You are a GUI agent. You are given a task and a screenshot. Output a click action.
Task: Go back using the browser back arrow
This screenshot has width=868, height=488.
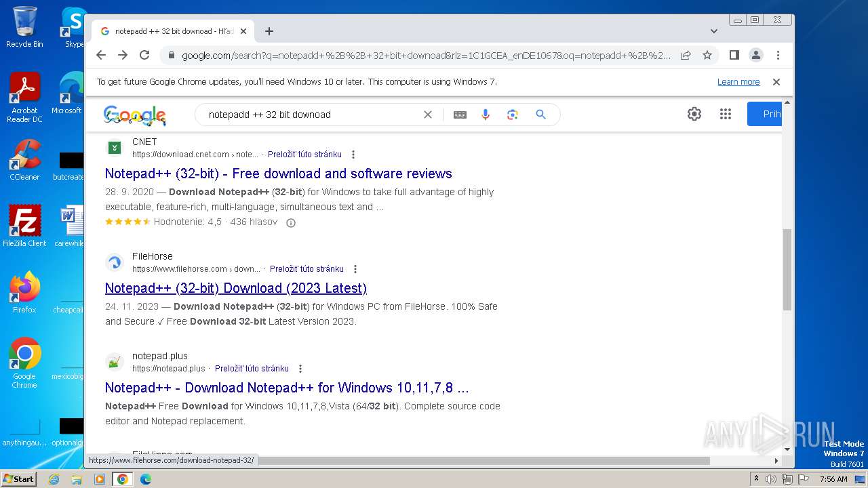tap(101, 55)
